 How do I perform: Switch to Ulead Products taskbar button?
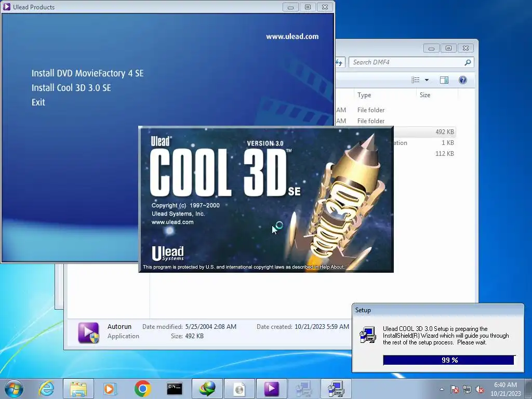271,389
